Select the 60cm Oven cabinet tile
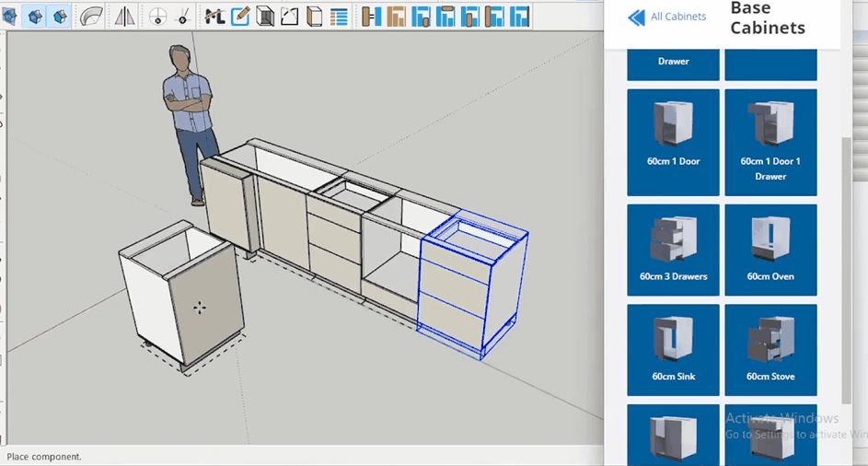This screenshot has width=868, height=466. click(770, 250)
